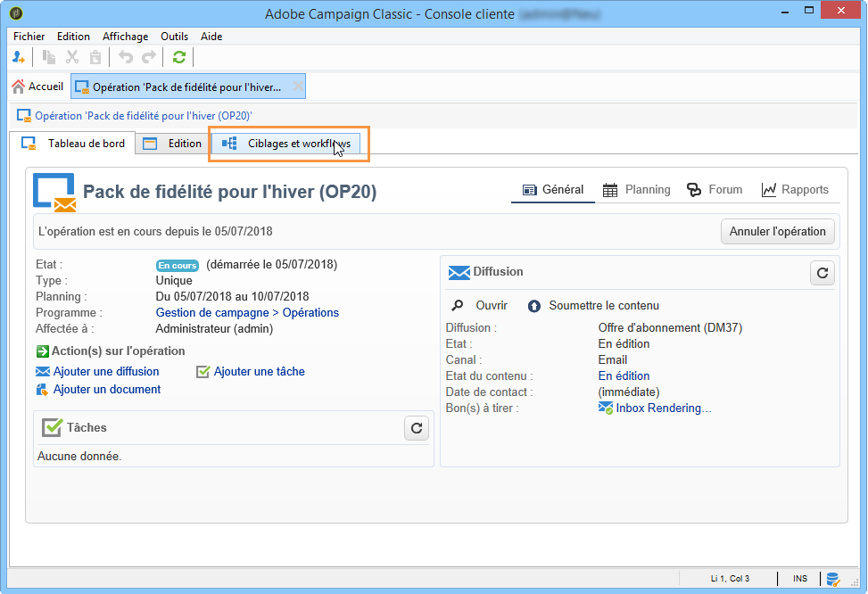
Task: Click Ajouter une tâche link
Action: pos(259,371)
